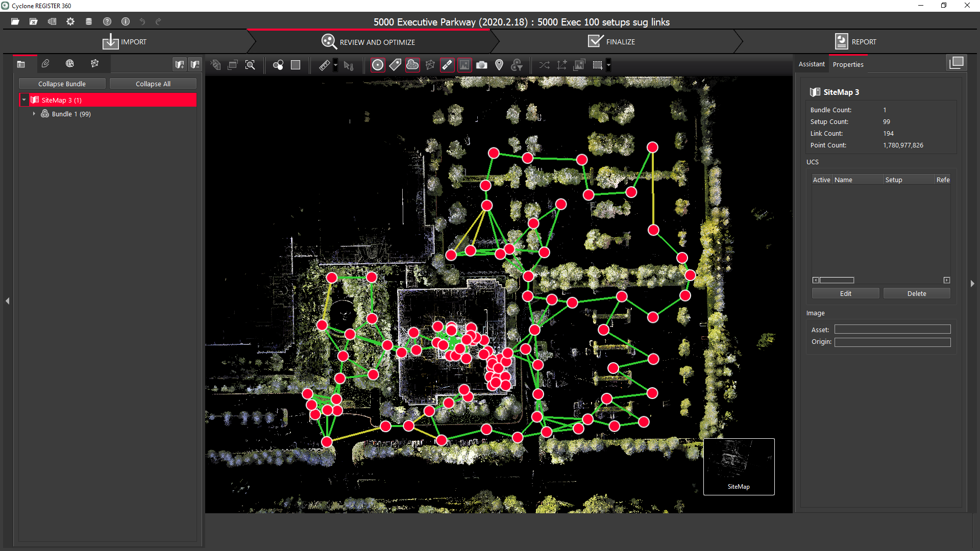
Task: Toggle link lines display button
Action: pyautogui.click(x=447, y=65)
